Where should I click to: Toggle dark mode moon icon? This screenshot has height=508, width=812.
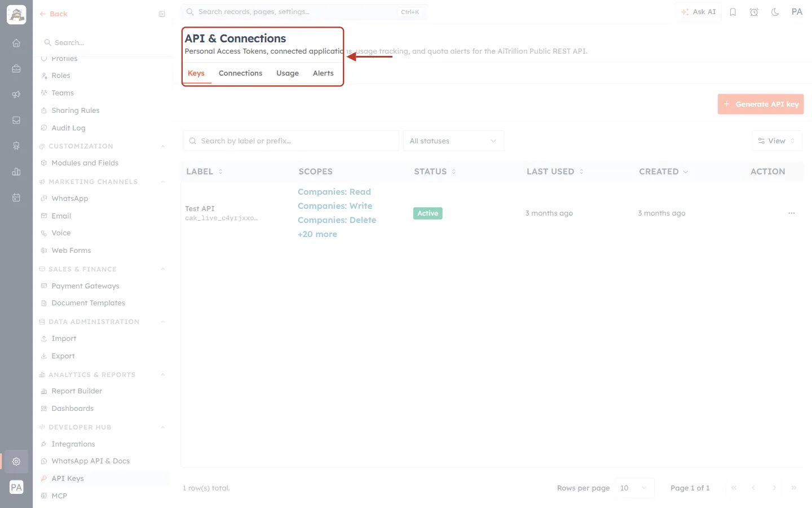[x=775, y=12]
